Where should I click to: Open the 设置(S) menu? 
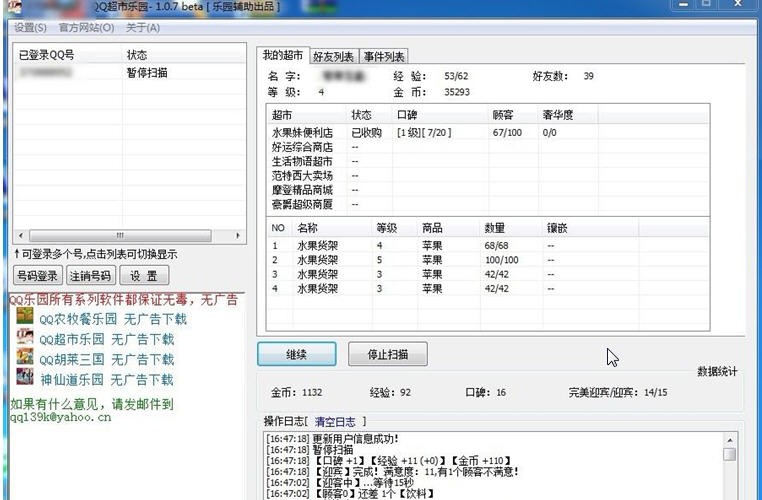coord(30,28)
